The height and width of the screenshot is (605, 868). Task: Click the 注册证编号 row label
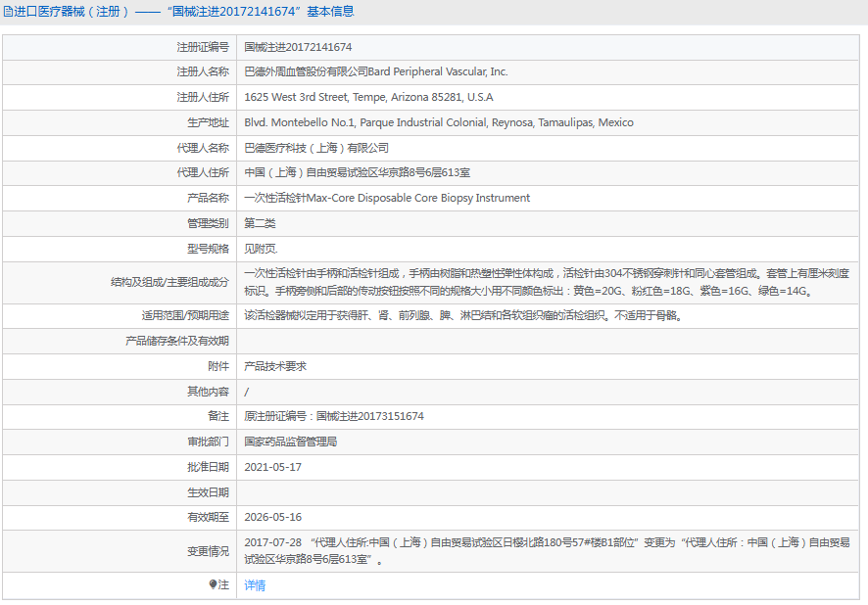203,47
